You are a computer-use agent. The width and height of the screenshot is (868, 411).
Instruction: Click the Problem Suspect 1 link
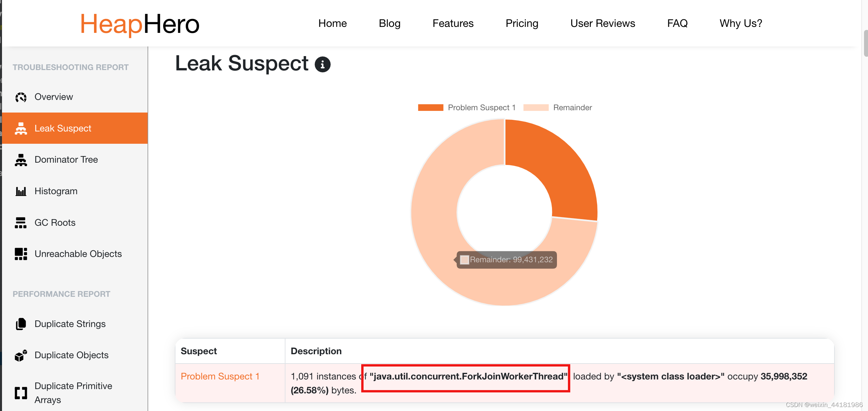[220, 376]
